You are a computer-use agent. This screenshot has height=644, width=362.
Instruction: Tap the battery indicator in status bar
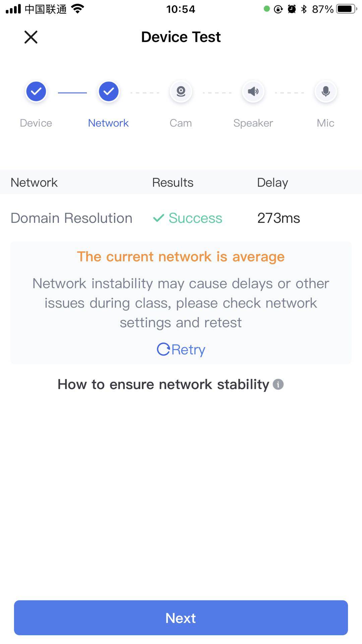click(347, 9)
